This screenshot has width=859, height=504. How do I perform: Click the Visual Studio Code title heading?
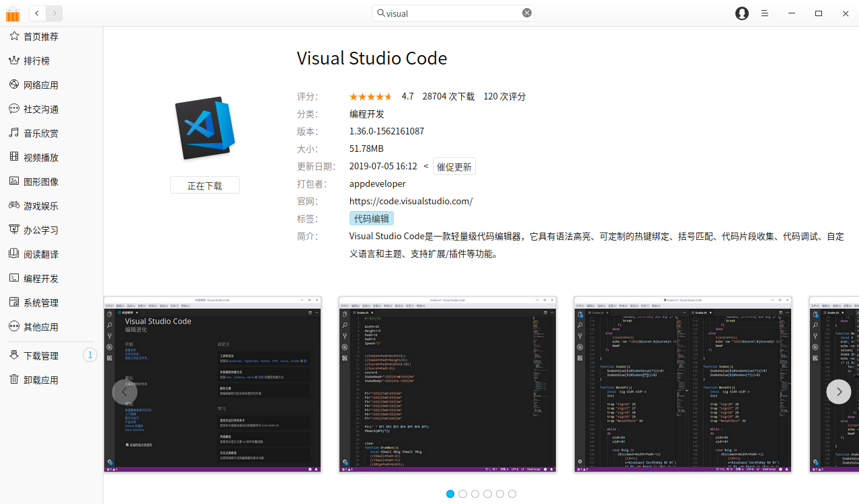coord(372,58)
